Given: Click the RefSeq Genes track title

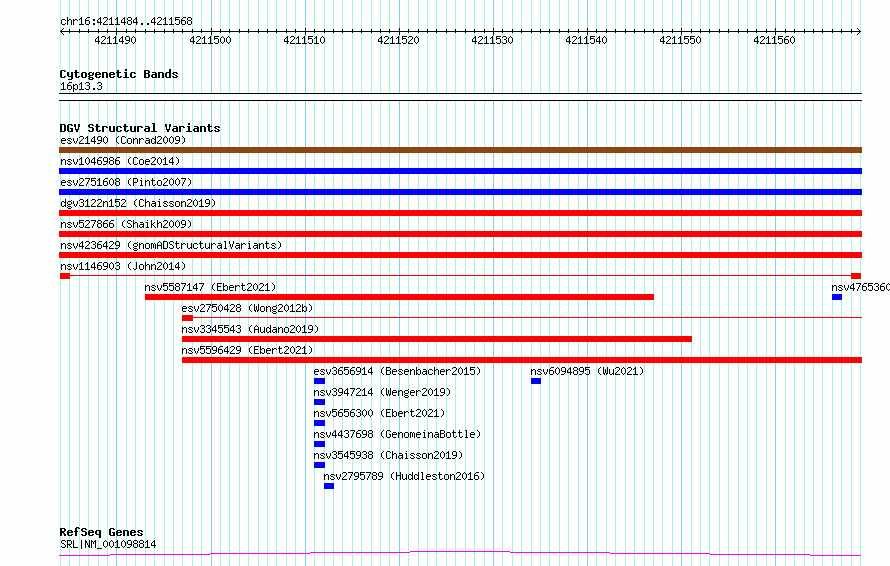Looking at the screenshot, I should pyautogui.click(x=101, y=533).
